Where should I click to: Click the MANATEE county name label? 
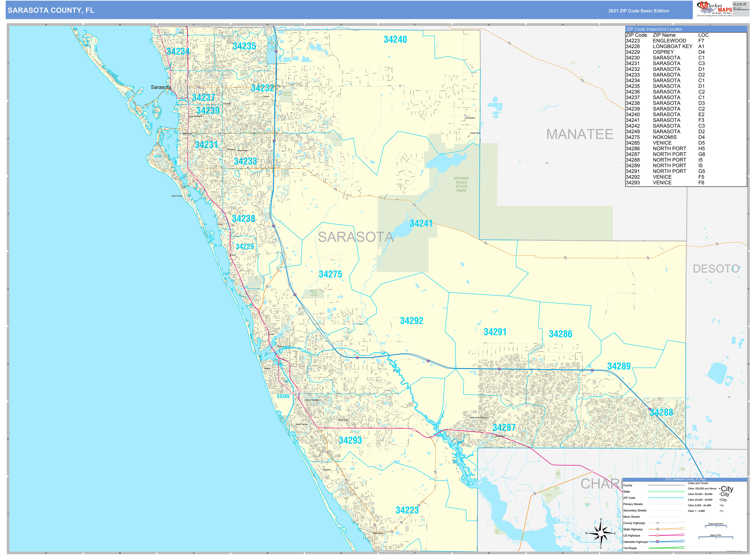point(580,134)
